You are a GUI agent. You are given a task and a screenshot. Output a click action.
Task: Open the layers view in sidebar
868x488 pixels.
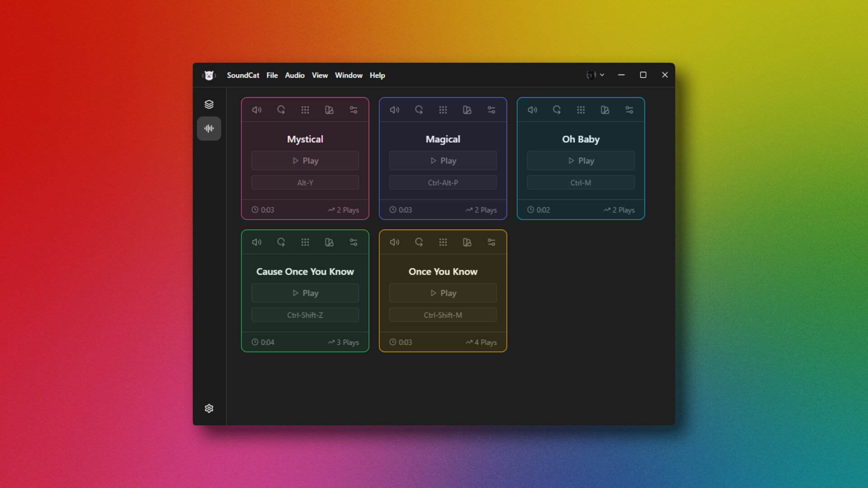pos(209,104)
